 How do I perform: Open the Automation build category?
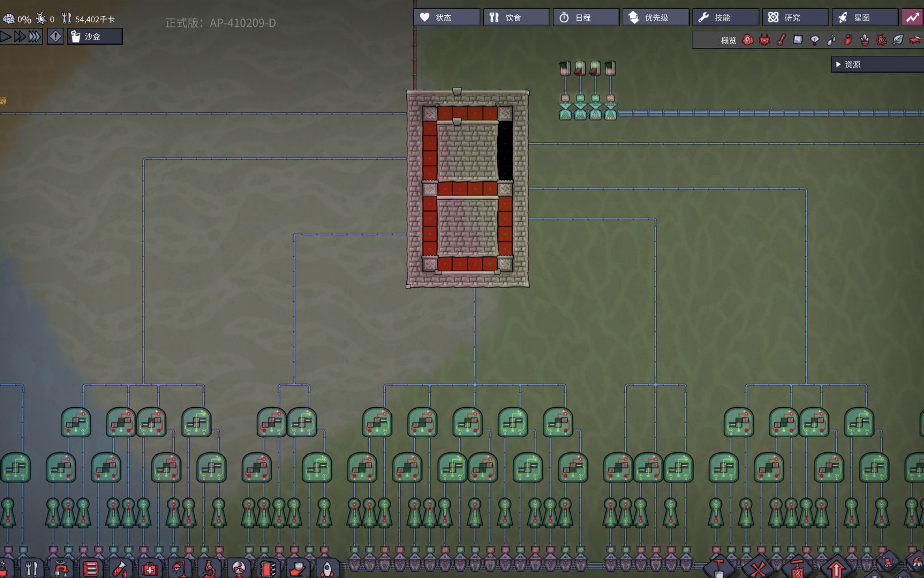[268, 569]
